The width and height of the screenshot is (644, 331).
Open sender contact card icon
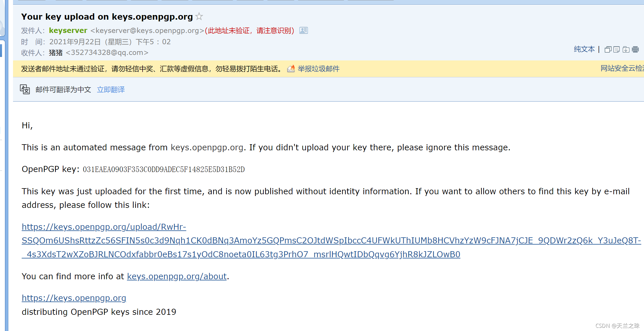coord(303,30)
